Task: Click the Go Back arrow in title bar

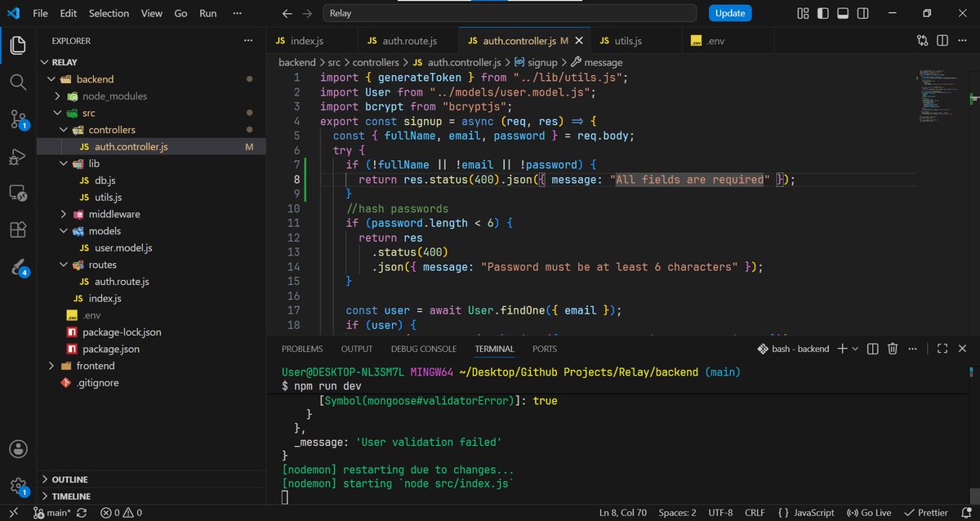Action: [287, 13]
